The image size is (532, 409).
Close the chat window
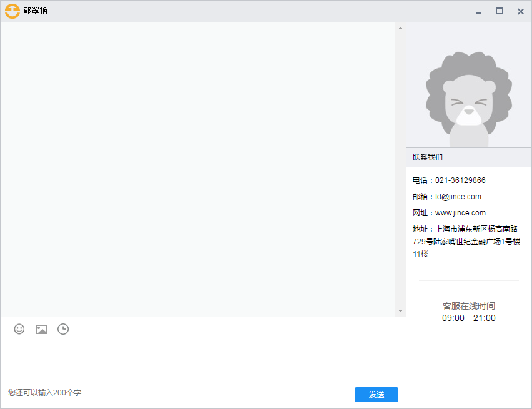(x=521, y=11)
